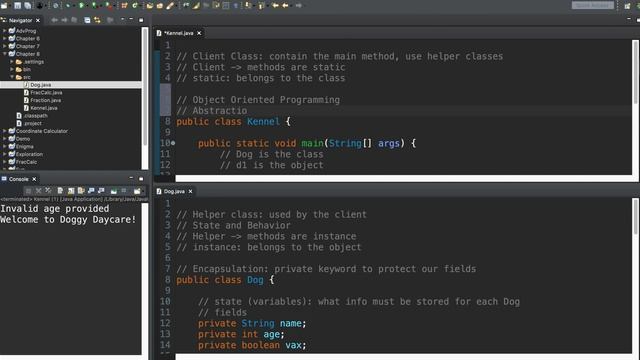Click the green Run button in toolbar

click(x=81, y=6)
